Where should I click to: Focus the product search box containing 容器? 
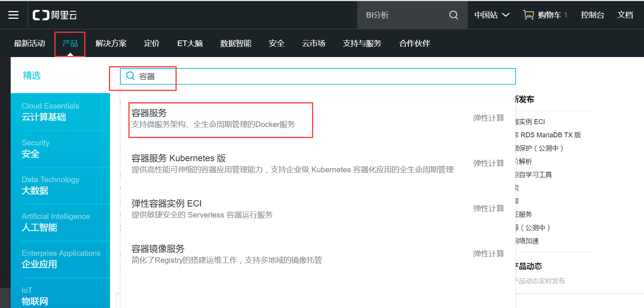point(318,76)
